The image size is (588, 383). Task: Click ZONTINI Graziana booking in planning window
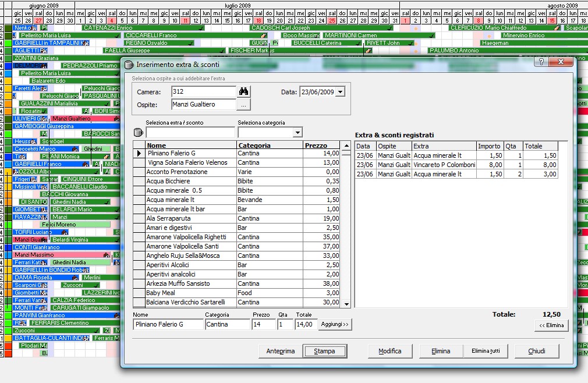(x=67, y=58)
